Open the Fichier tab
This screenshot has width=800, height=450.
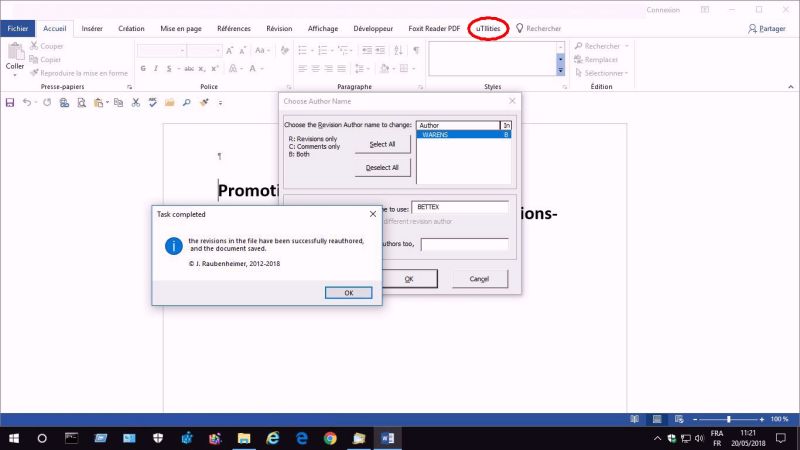(17, 29)
